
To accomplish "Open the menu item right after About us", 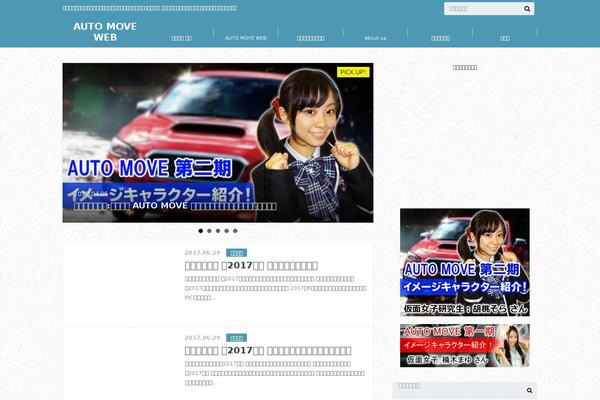I will pyautogui.click(x=440, y=38).
